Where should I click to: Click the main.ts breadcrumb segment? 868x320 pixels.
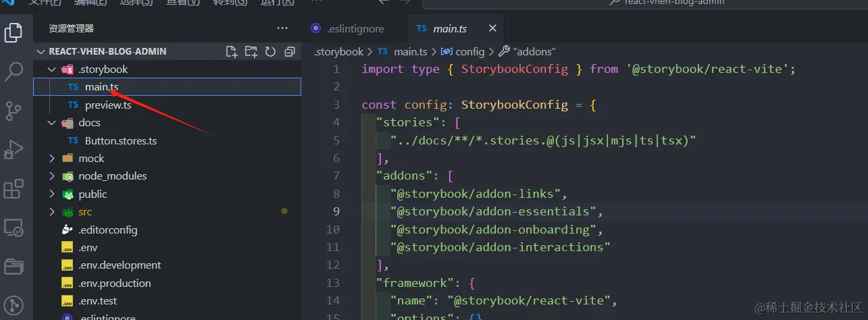[410, 51]
